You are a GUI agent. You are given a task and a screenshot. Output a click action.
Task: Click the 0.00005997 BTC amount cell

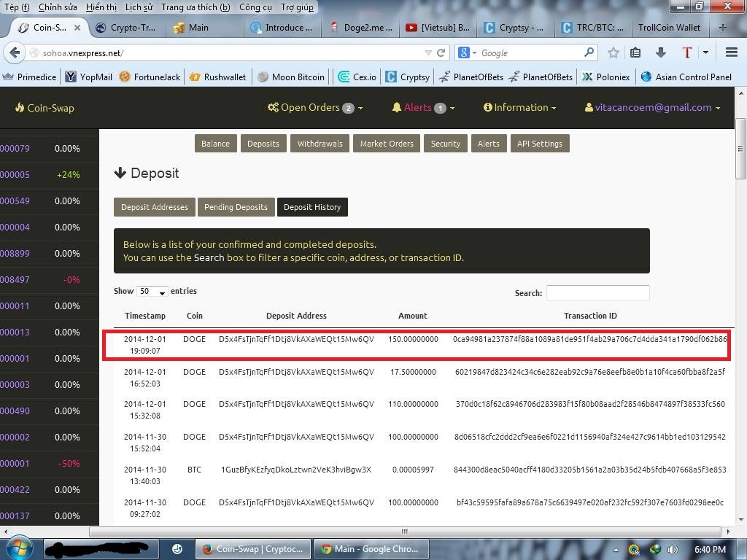(x=413, y=470)
